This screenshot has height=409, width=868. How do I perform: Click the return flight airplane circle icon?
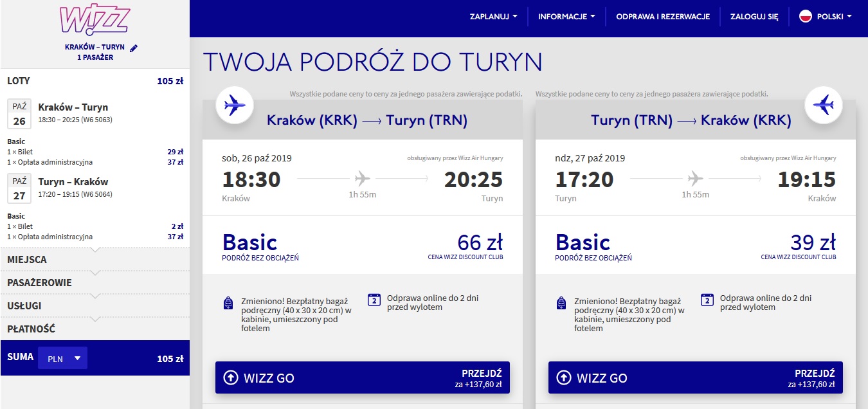[x=823, y=104]
